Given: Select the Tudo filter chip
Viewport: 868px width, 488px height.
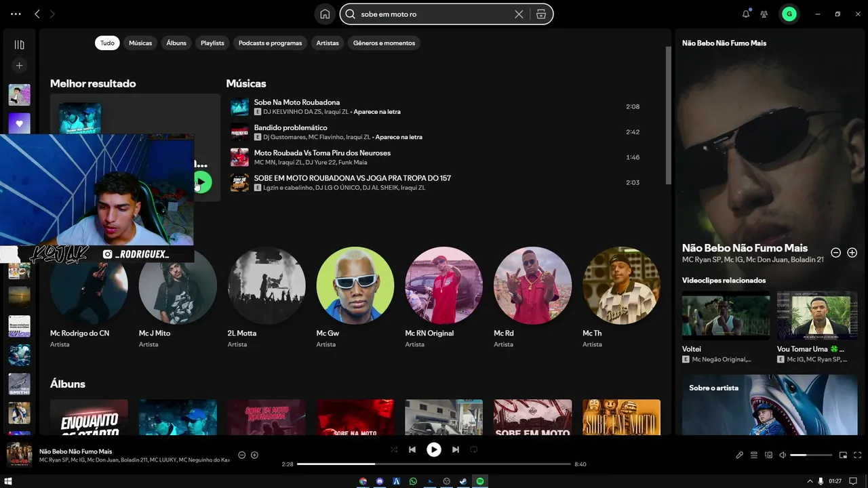Looking at the screenshot, I should tap(107, 43).
